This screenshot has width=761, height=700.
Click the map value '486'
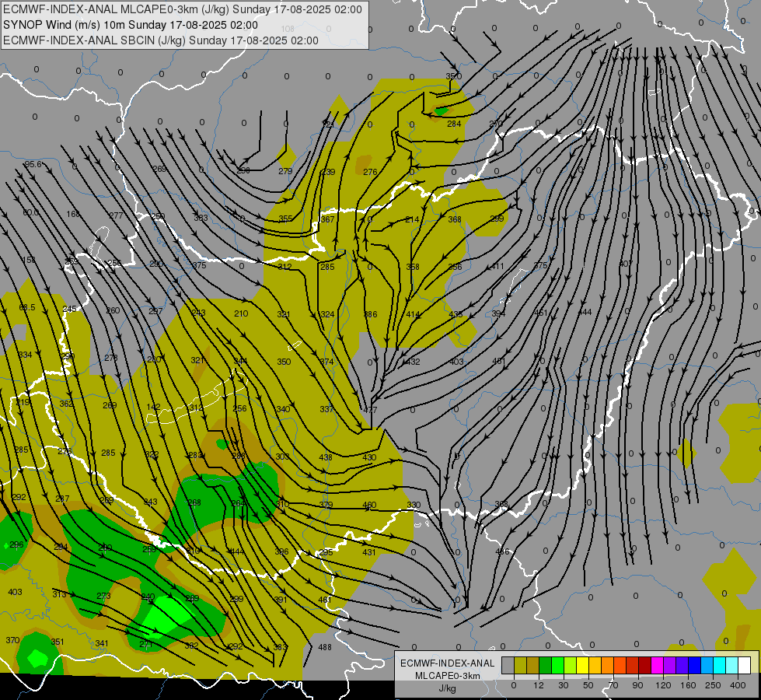point(502,551)
